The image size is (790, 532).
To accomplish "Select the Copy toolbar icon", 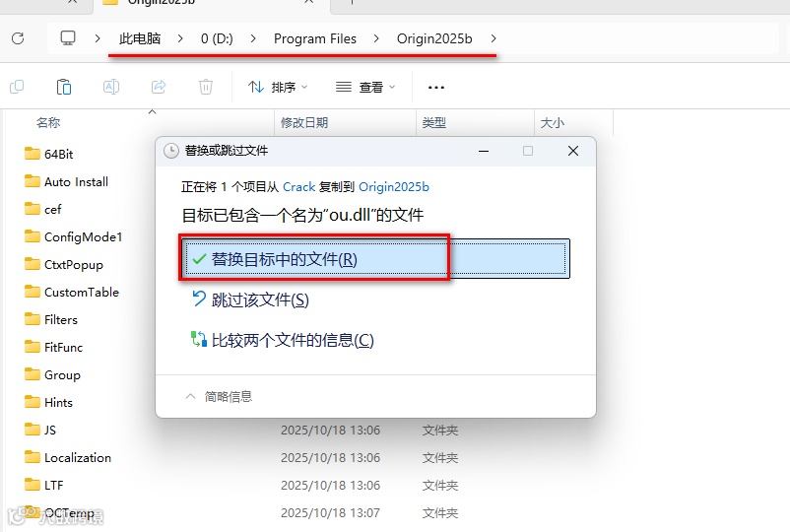I will pos(17,87).
